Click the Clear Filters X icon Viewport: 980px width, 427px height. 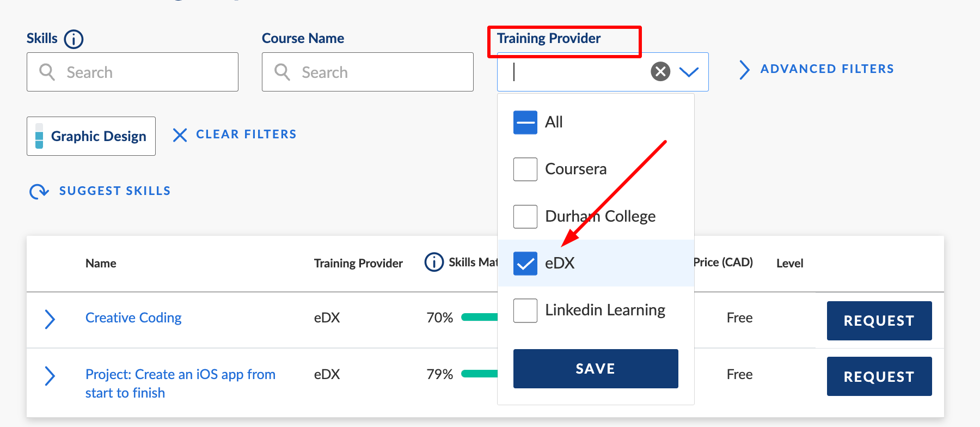click(180, 135)
